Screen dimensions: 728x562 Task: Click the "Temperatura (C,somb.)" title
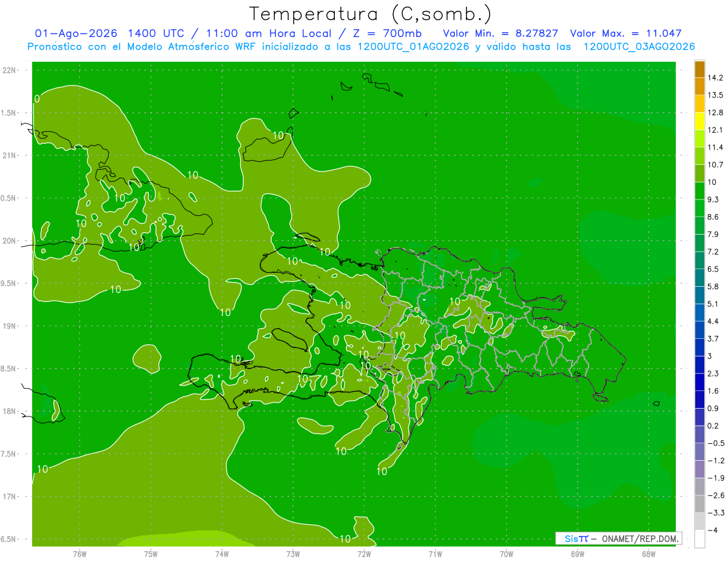tap(370, 14)
